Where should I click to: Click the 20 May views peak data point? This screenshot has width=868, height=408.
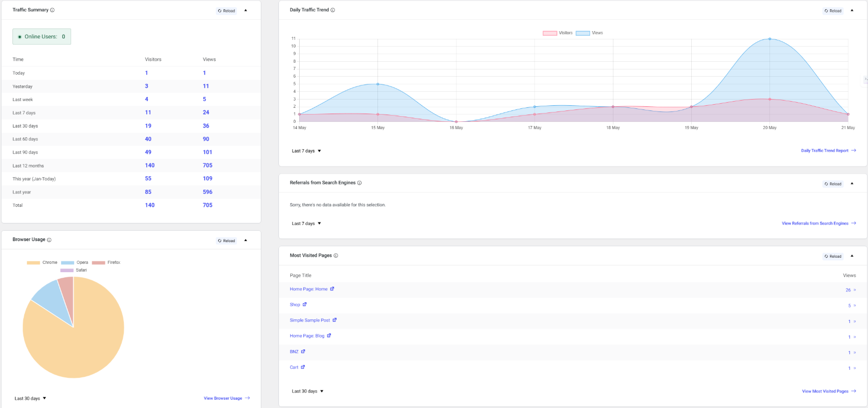(x=769, y=39)
